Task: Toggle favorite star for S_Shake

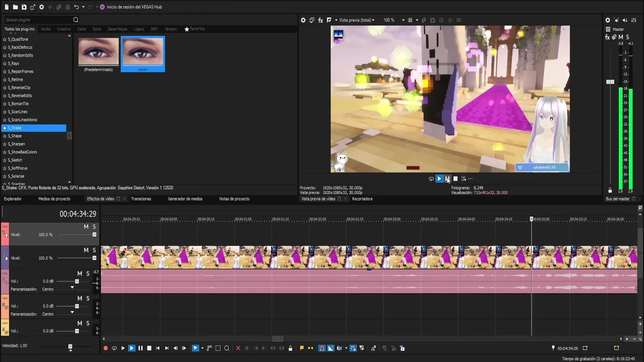Action: [x=5, y=128]
